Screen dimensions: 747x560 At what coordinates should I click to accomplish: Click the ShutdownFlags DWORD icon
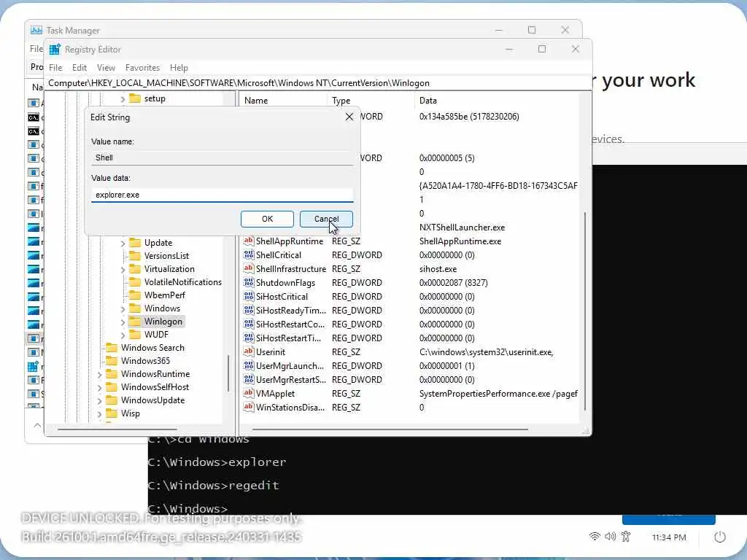(x=248, y=282)
